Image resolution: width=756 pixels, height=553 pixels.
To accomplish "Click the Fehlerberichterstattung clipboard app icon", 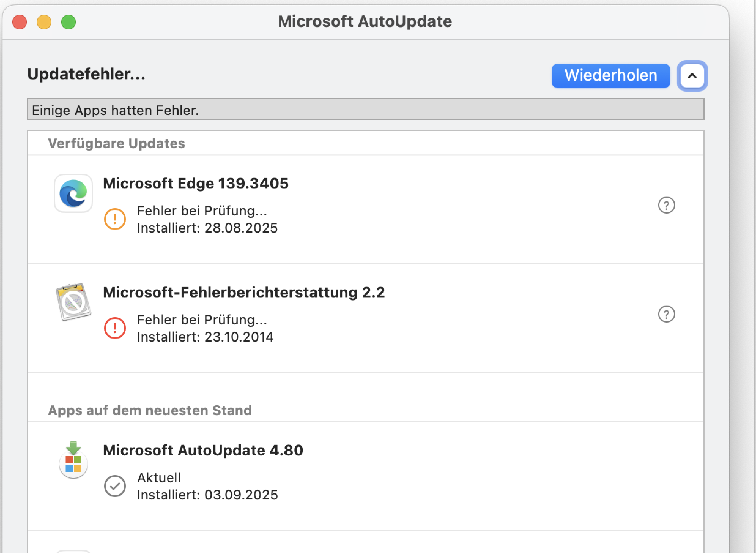I will point(73,302).
